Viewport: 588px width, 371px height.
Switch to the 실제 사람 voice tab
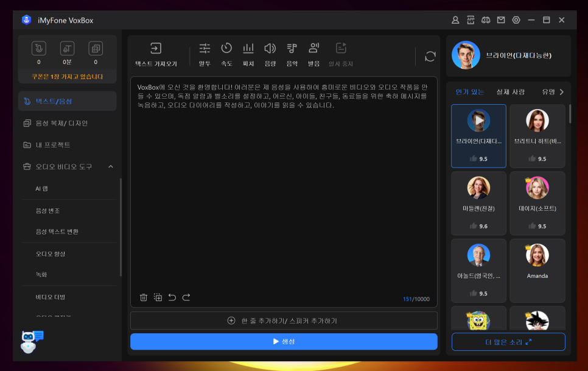click(x=510, y=92)
